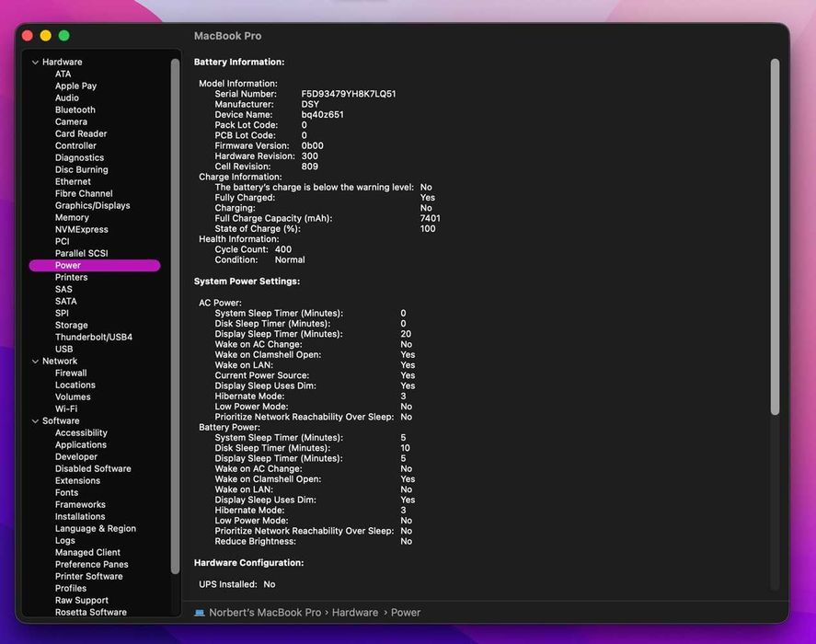
Task: Open Preference Panes entry
Action: point(92,565)
